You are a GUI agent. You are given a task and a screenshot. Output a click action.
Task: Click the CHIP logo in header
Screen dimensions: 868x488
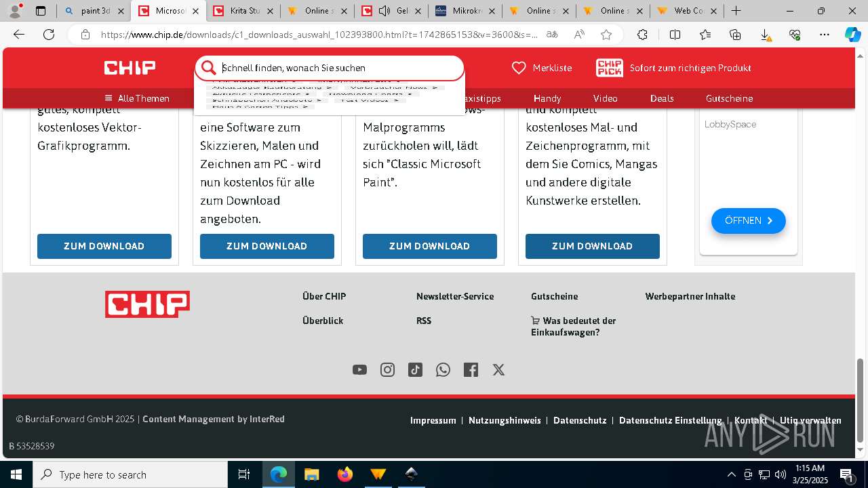(x=130, y=68)
